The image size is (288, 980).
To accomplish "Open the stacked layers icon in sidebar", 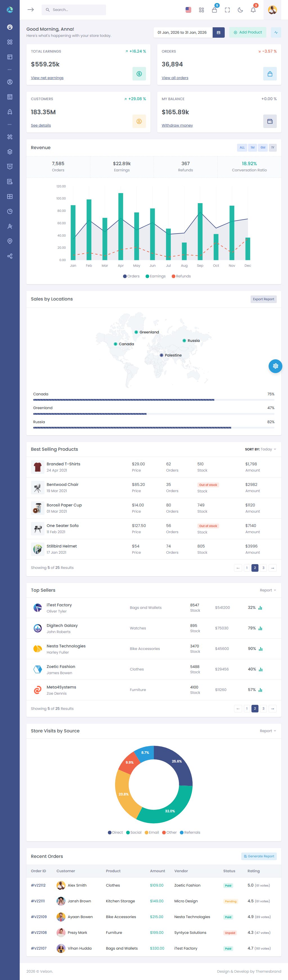I will pyautogui.click(x=10, y=152).
